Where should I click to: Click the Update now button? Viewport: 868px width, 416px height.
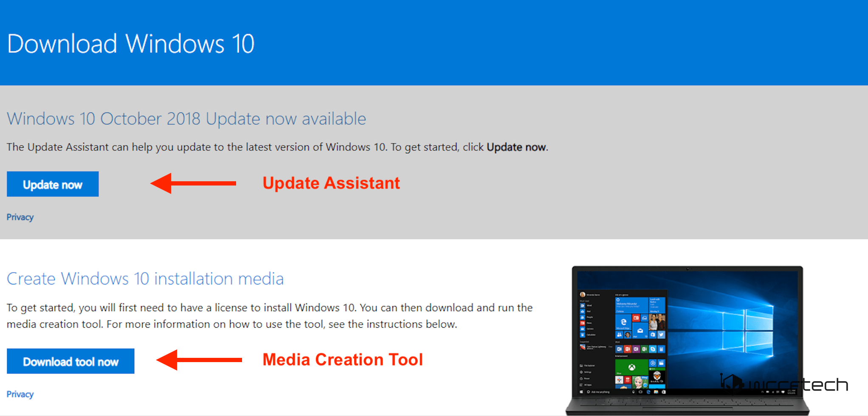pyautogui.click(x=53, y=184)
